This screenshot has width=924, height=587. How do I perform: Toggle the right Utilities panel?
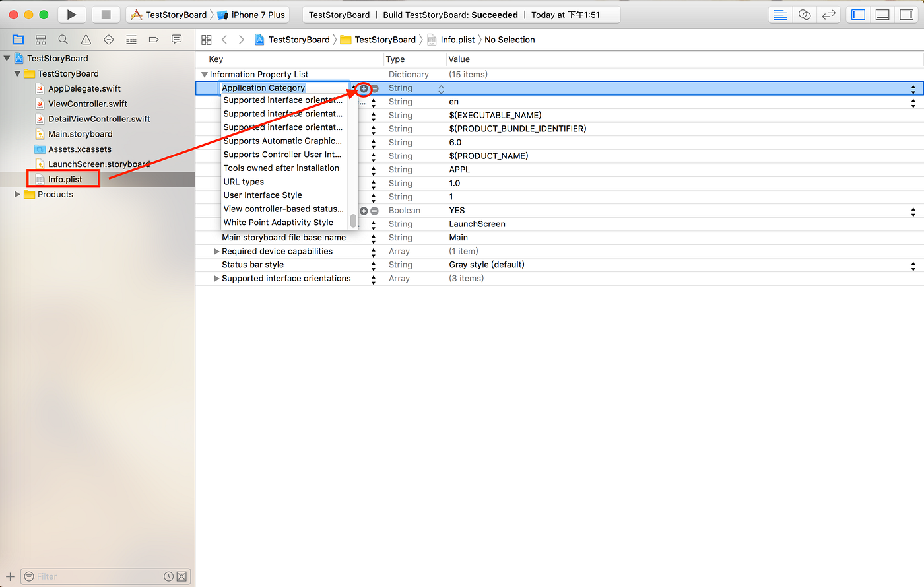click(x=906, y=15)
